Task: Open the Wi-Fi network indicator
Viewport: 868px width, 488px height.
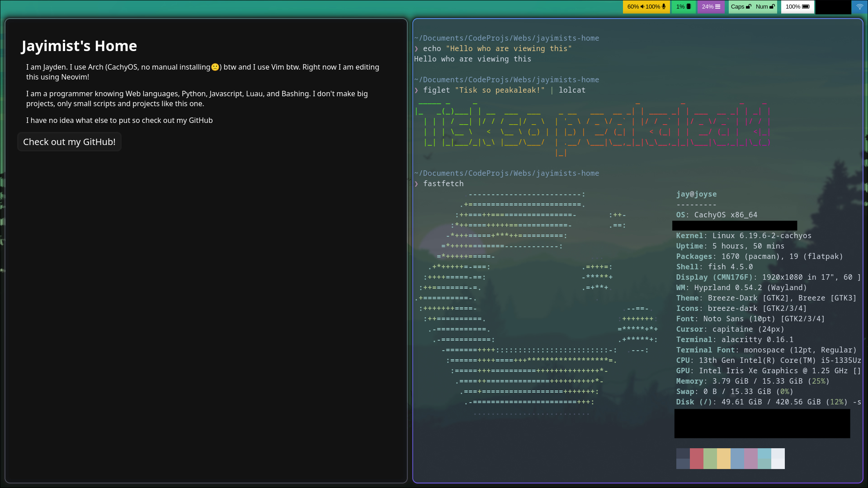Action: click(x=859, y=7)
